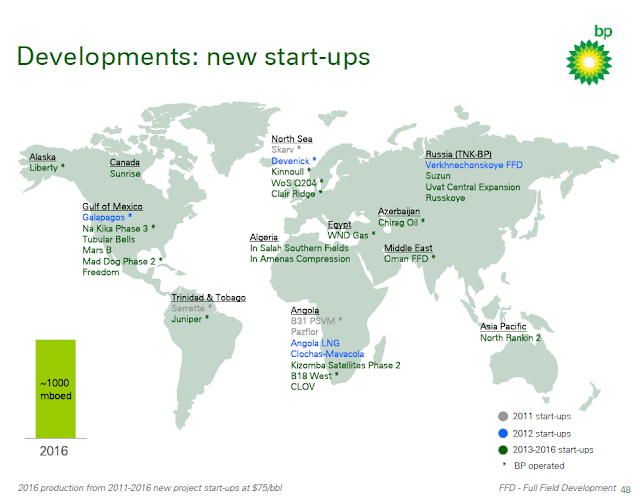
Task: Click the 'Middle East' heading
Action: pos(408,248)
